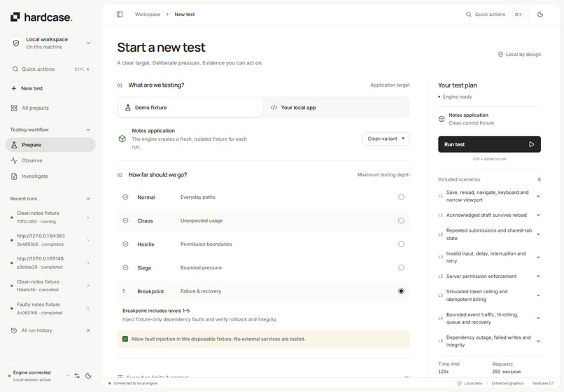Click the 'hardcase 0.1' version text

click(x=543, y=384)
